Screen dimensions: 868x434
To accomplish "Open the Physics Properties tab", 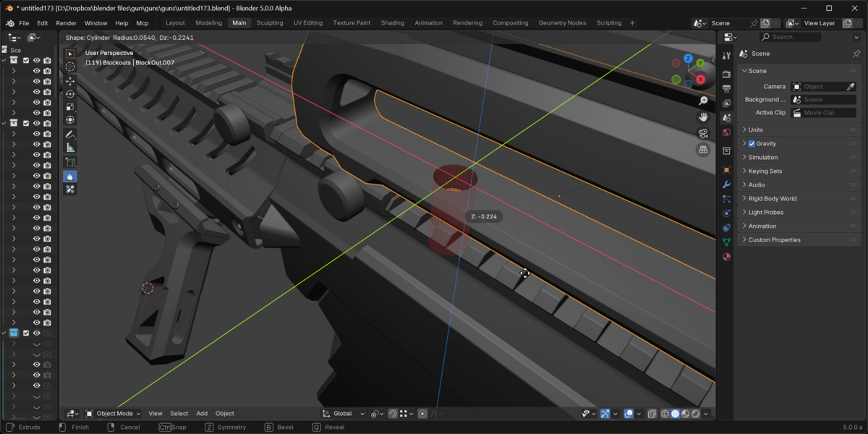I will 726,213.
